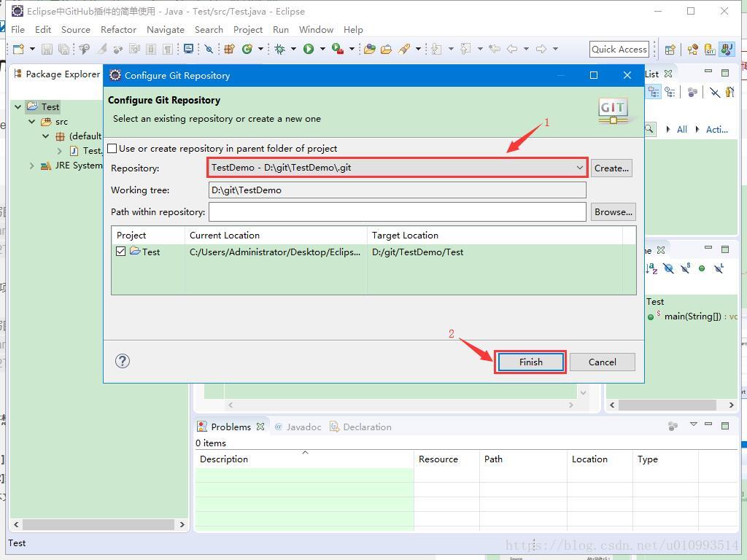Click the Save All toolbar icon
747x560 pixels.
pyautogui.click(x=63, y=49)
